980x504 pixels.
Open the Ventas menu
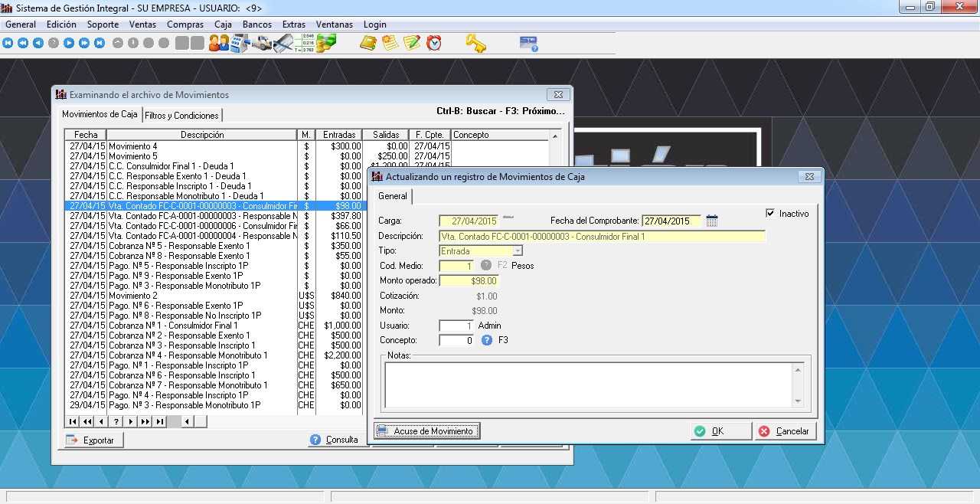142,25
